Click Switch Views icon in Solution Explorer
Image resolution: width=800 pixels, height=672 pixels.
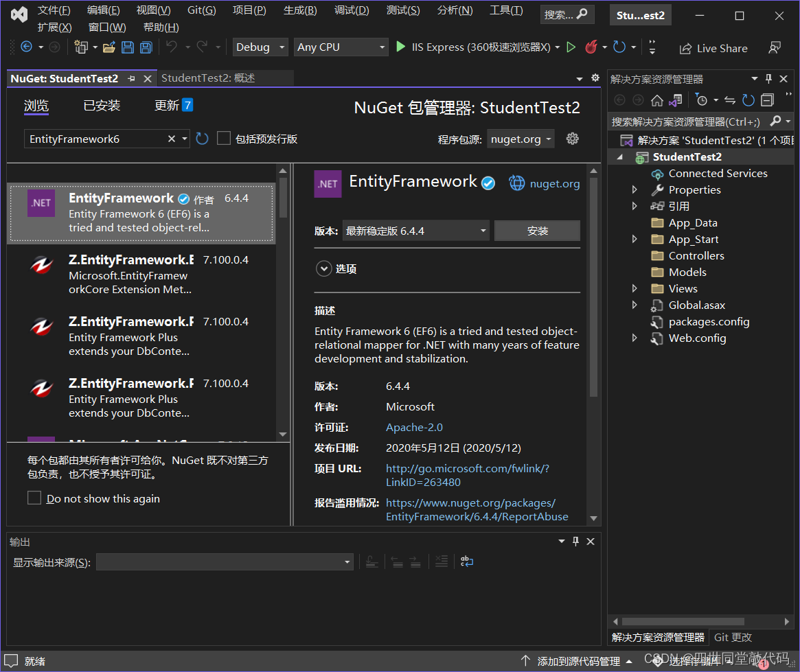coord(676,100)
